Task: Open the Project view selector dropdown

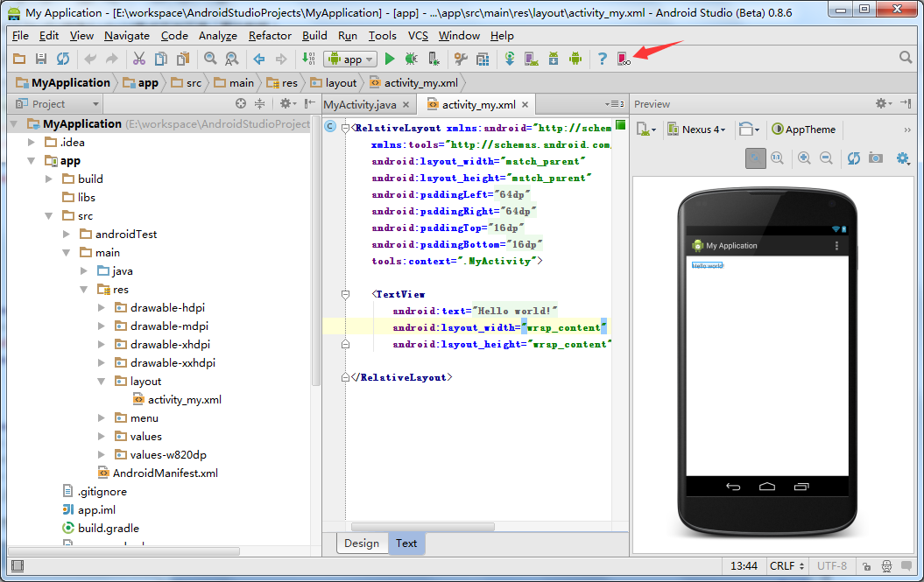Action: click(57, 104)
